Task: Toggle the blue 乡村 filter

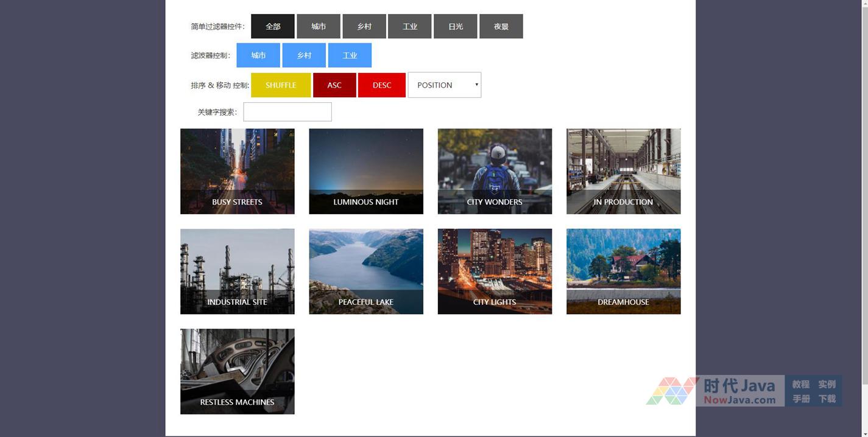Action: click(x=304, y=55)
